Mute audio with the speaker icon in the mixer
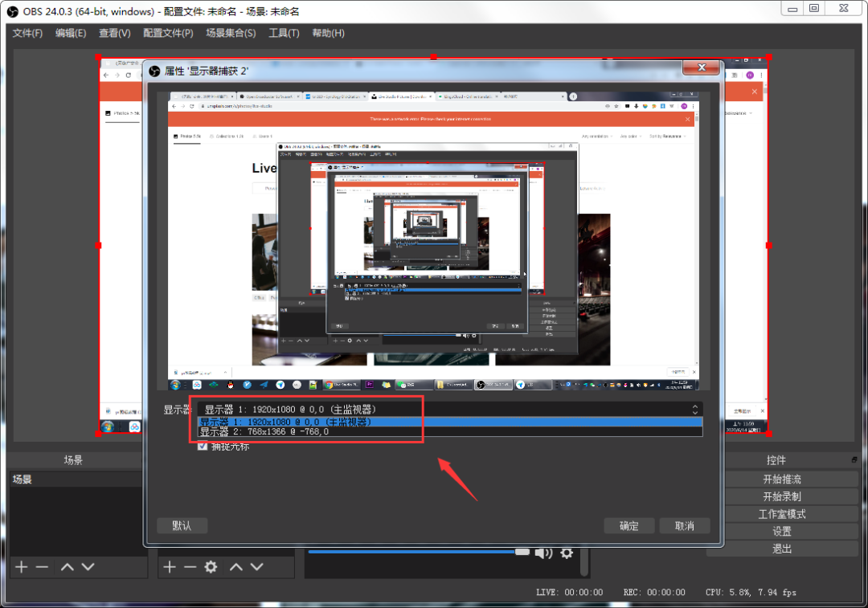The width and height of the screenshot is (868, 608). tap(543, 553)
